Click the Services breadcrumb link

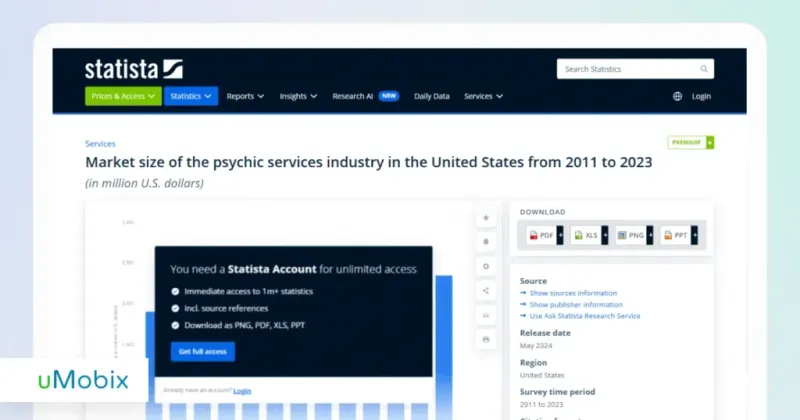tap(100, 144)
